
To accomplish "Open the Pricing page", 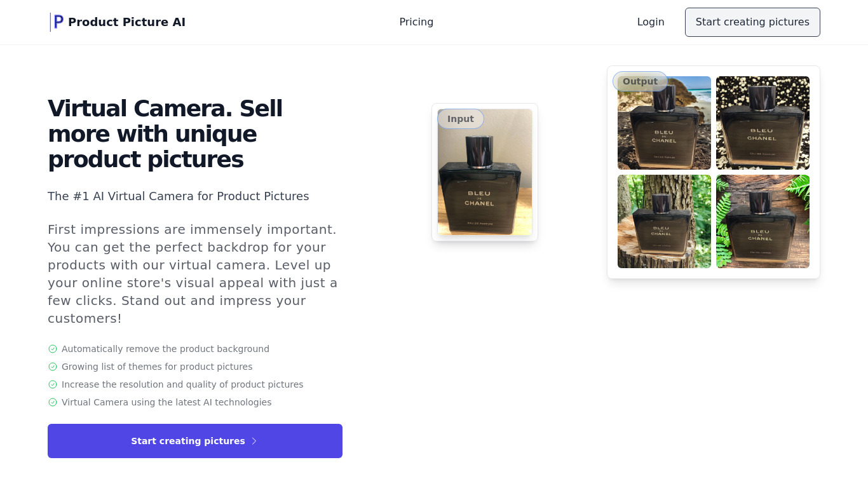I will click(416, 22).
